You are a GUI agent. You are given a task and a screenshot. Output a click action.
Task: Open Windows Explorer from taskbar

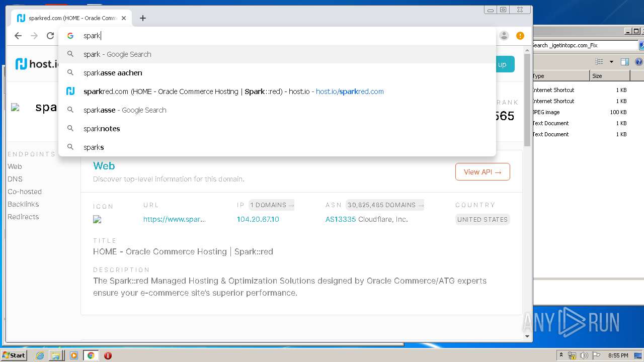coord(56,355)
